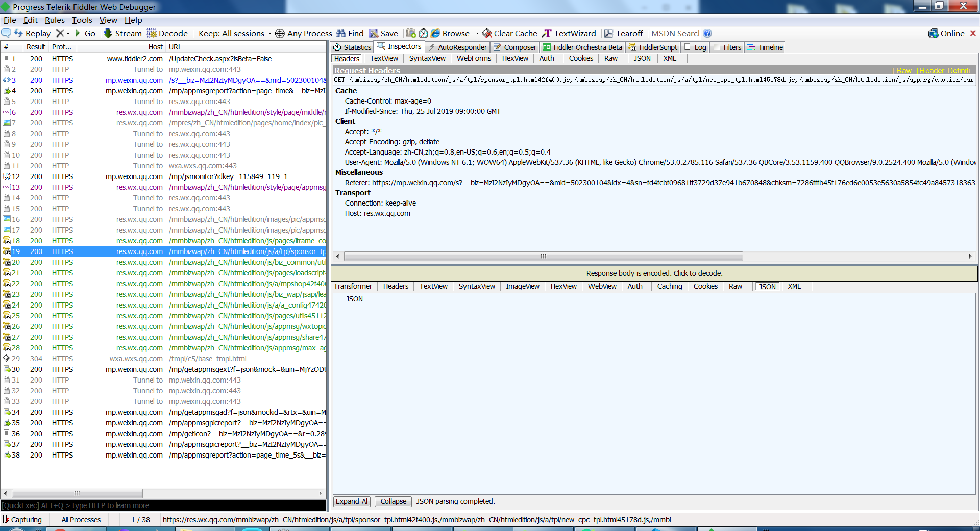
Task: Click the MSDN Search input field
Action: pos(675,33)
